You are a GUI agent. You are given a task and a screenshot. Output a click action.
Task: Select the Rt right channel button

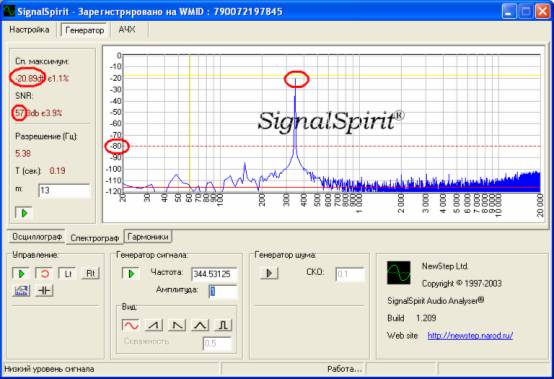coord(90,273)
